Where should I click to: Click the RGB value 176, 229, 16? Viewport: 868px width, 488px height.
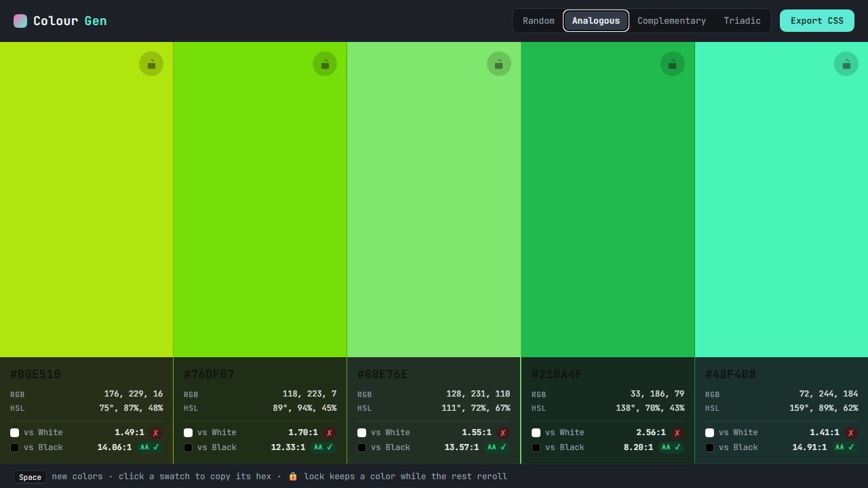[x=134, y=394]
